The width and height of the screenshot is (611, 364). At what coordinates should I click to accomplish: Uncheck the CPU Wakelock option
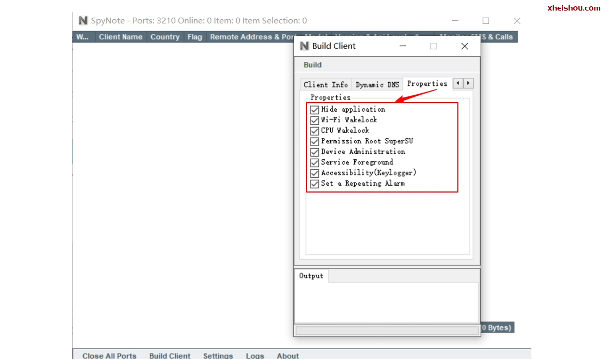pos(314,131)
